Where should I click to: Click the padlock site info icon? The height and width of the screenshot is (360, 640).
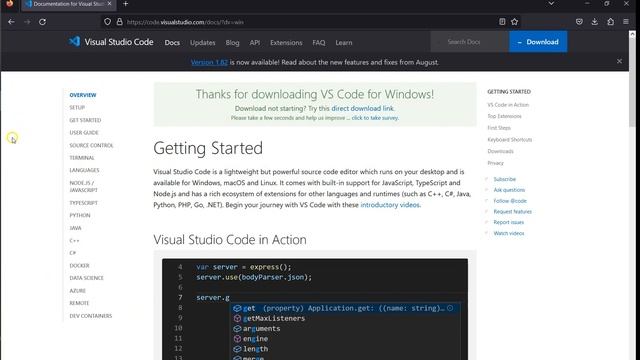point(119,22)
